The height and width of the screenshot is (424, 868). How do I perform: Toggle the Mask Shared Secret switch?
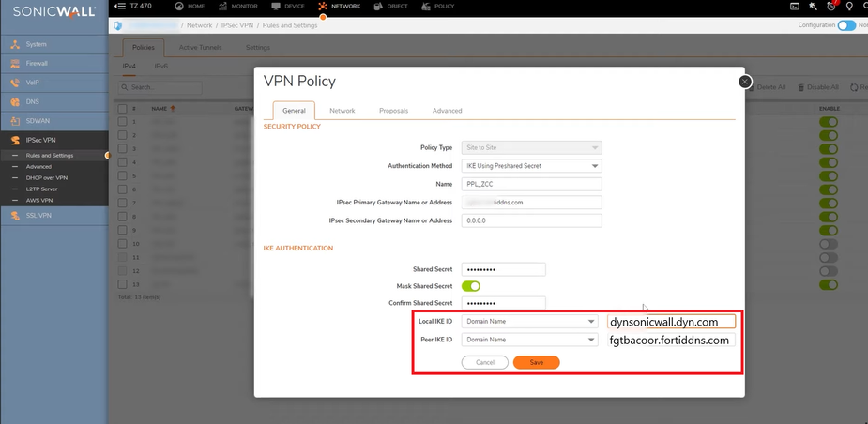coord(470,286)
